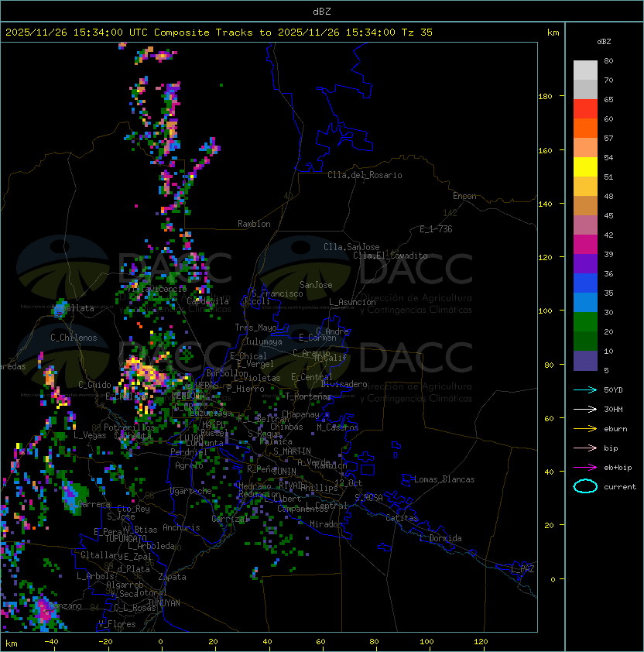Click the 'eb+bip' legend label
644x652 pixels.
(x=618, y=468)
